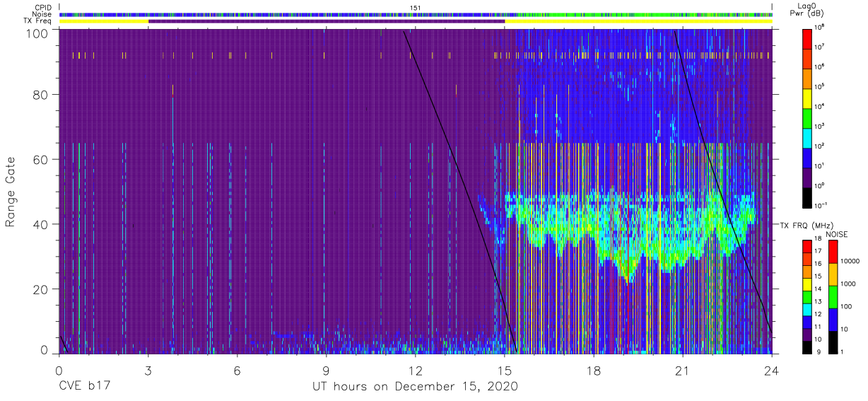Click 'UT hours on December 15, 2020' axis title
Viewport: 868px width, 401px height.
pos(416,386)
